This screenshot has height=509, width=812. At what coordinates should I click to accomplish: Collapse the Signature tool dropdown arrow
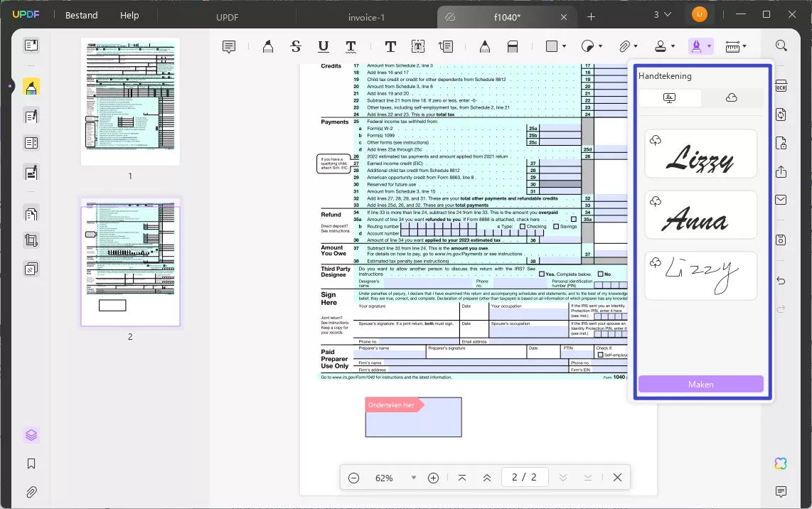pos(709,47)
